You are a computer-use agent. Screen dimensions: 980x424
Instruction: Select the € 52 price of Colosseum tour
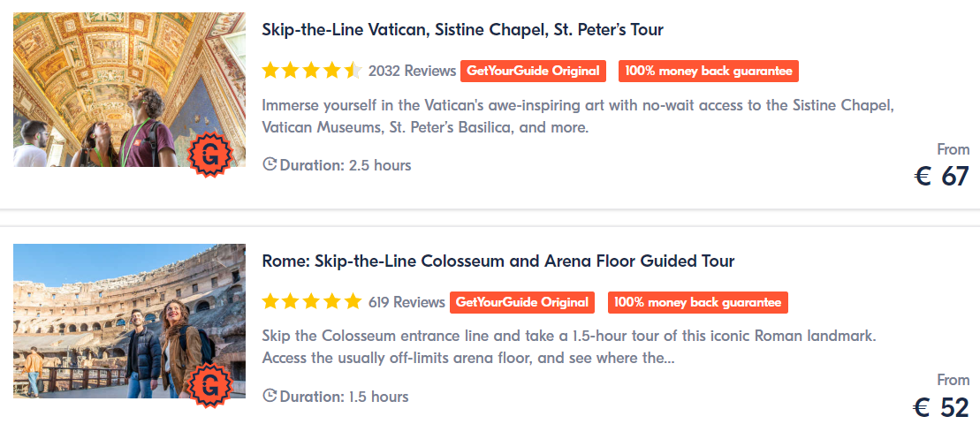point(940,407)
